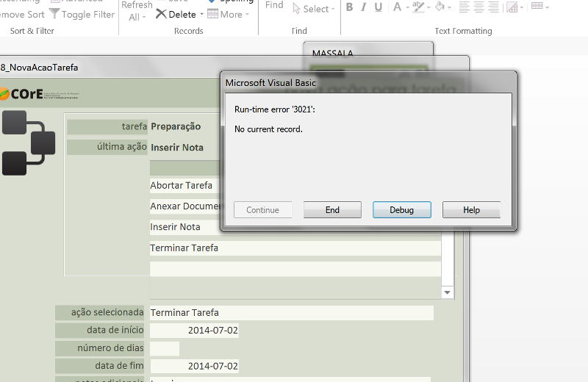Image resolution: width=588 pixels, height=382 pixels.
Task: Click the data de fim field
Action: click(x=194, y=366)
